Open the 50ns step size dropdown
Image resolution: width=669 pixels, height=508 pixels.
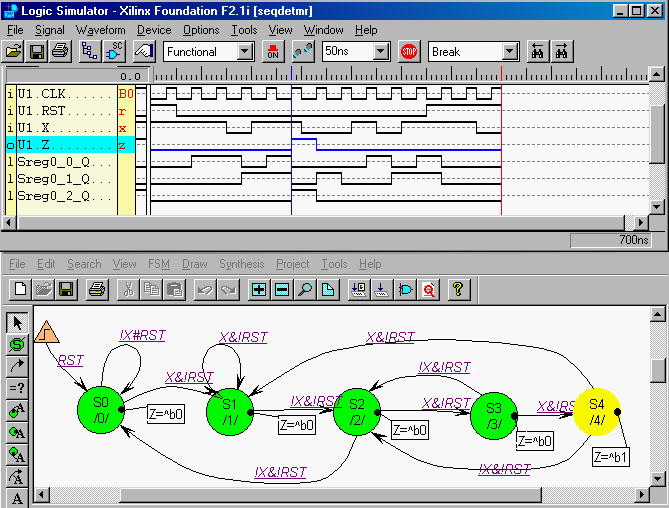click(x=382, y=51)
